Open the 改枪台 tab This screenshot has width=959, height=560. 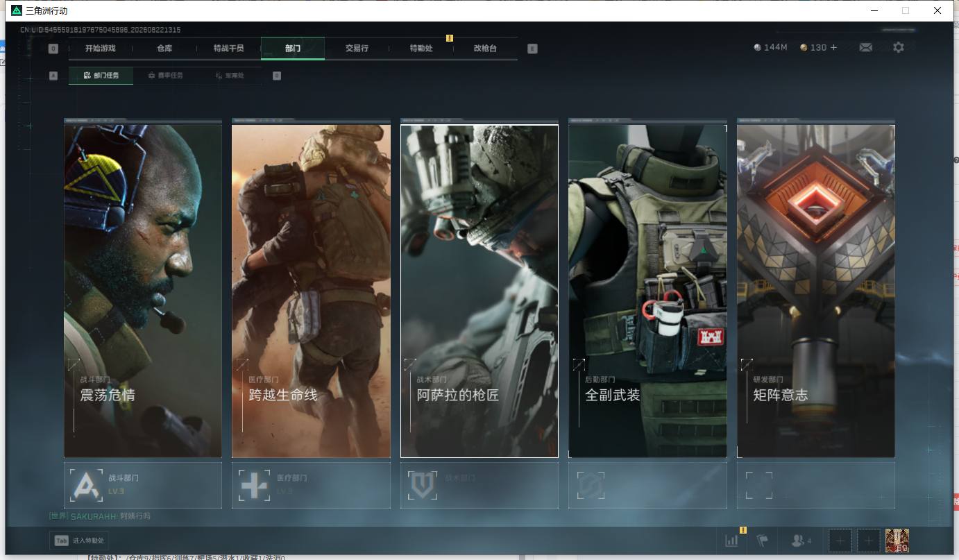(485, 49)
